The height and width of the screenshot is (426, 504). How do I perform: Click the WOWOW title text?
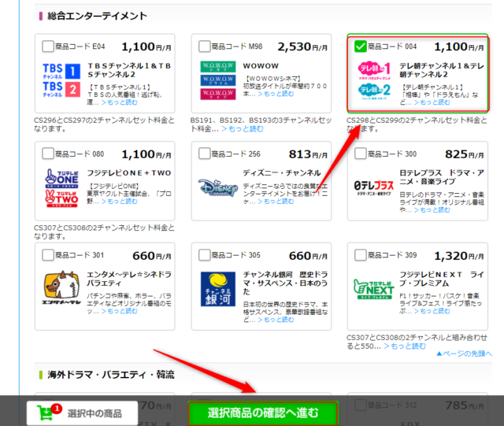261,66
